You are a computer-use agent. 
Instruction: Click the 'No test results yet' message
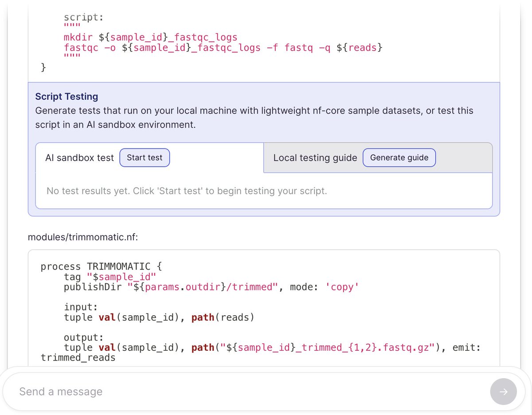click(187, 191)
